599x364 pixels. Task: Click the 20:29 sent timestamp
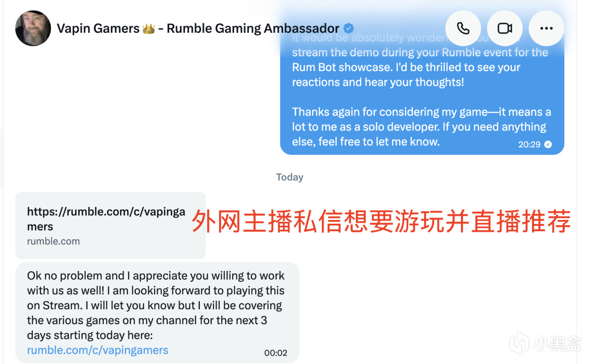coord(529,145)
